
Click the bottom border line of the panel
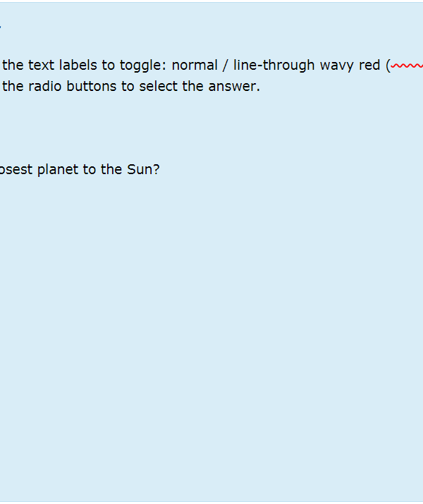[211, 501]
